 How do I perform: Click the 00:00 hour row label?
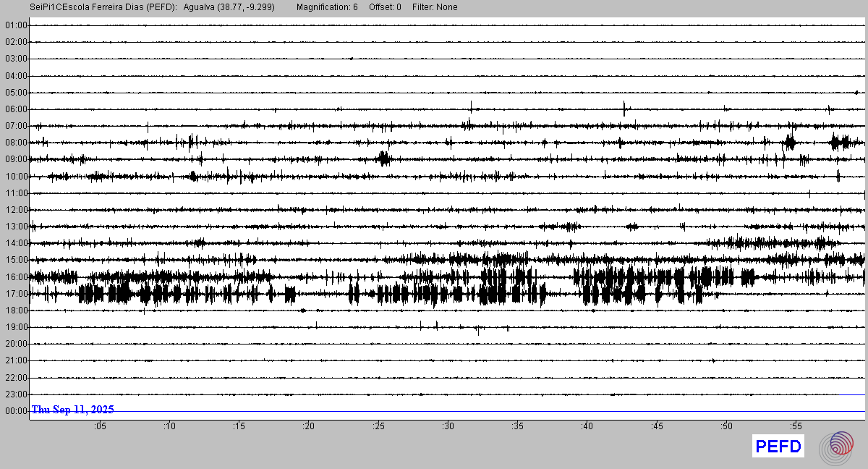click(16, 411)
